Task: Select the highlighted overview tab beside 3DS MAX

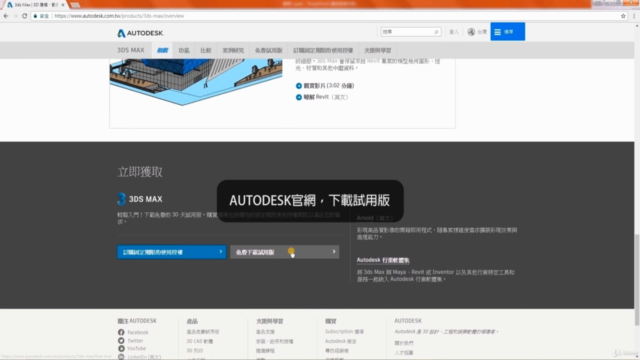Action: point(162,50)
